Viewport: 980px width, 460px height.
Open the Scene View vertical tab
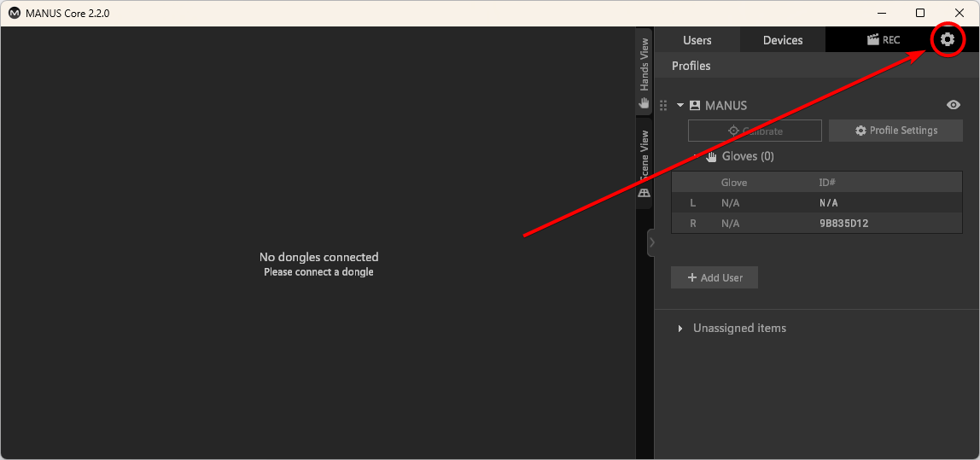(x=645, y=164)
